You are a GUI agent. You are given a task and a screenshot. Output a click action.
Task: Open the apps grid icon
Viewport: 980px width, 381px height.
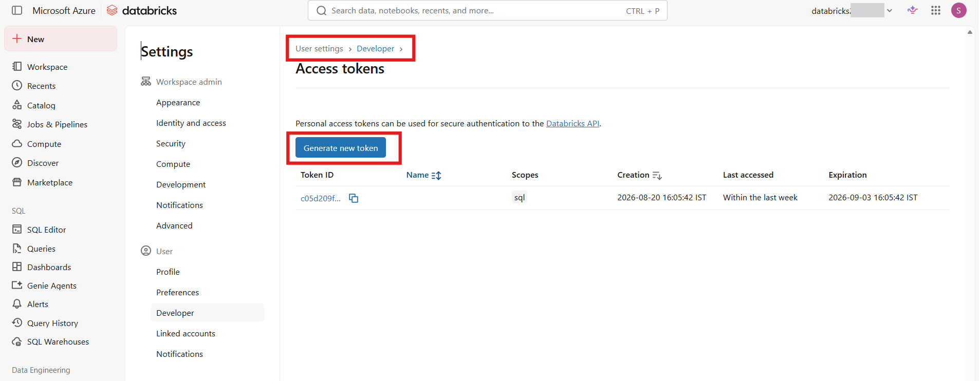pyautogui.click(x=936, y=10)
